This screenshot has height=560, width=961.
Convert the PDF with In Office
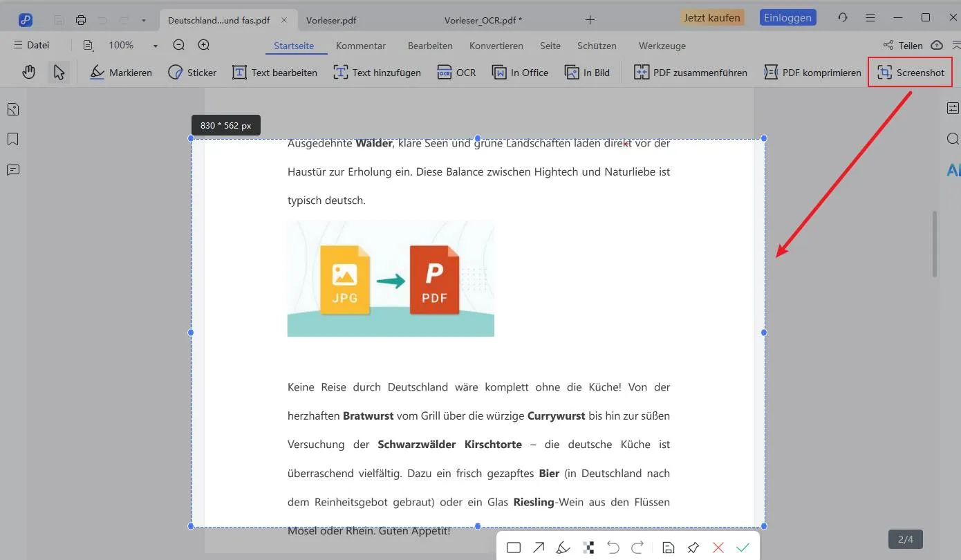tap(520, 72)
